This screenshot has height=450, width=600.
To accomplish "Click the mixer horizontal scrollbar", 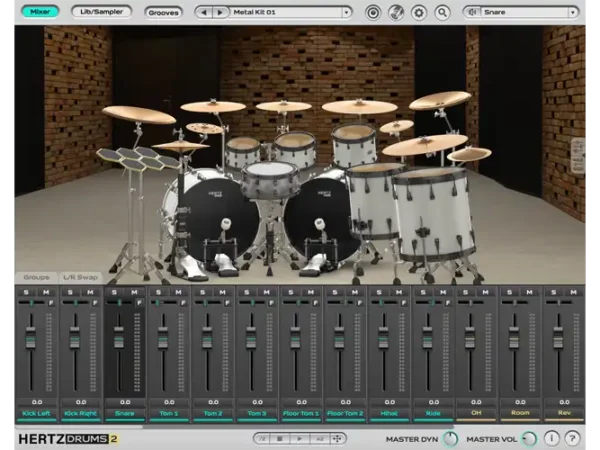I will [x=78, y=426].
